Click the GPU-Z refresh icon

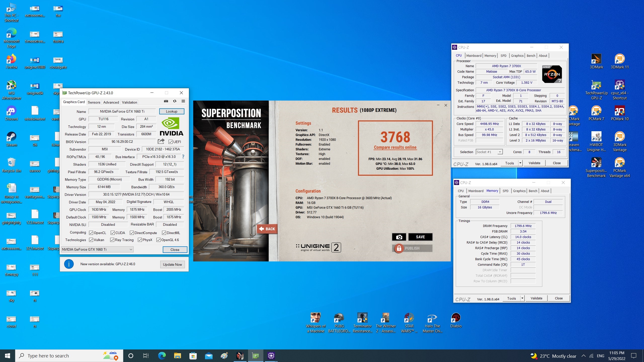(175, 101)
